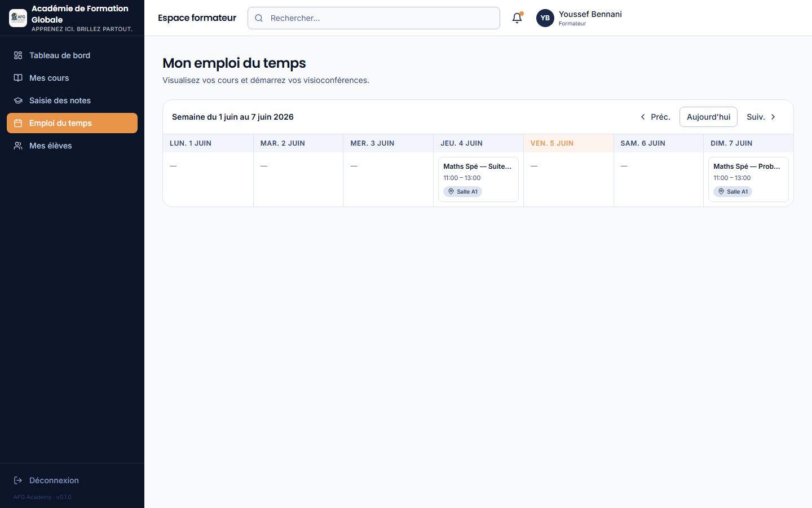Click the search magnifier icon
Screen dimensions: 812x508
[259, 18]
